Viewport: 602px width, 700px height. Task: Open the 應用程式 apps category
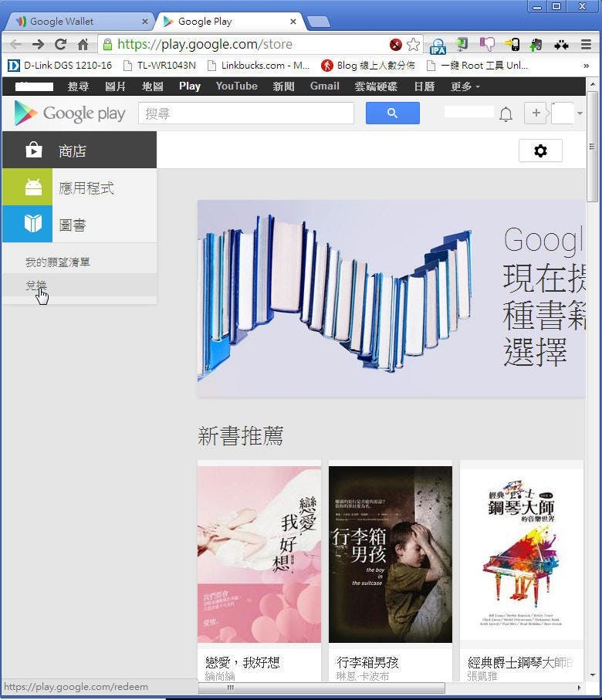(x=79, y=187)
